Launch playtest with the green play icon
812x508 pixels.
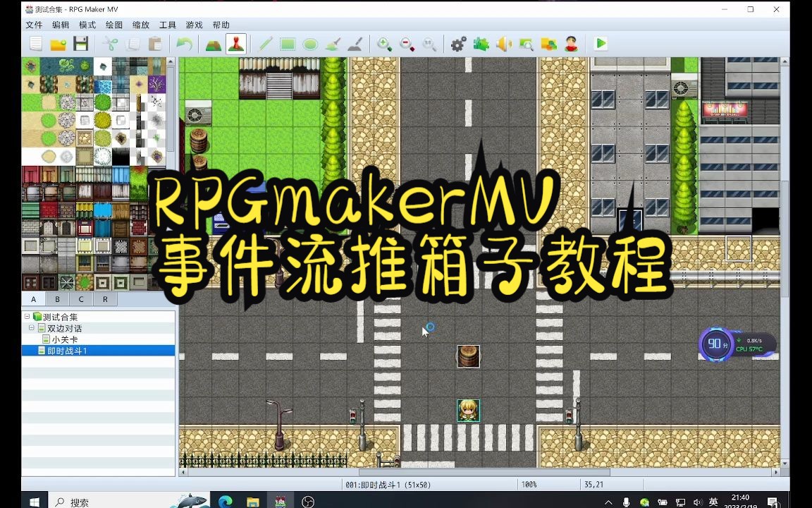coord(599,44)
